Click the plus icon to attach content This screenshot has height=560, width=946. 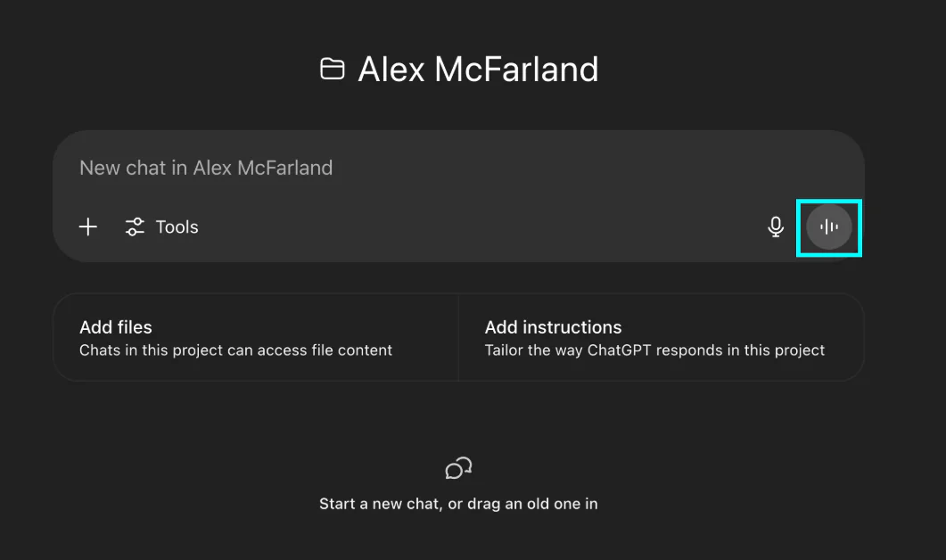click(87, 227)
